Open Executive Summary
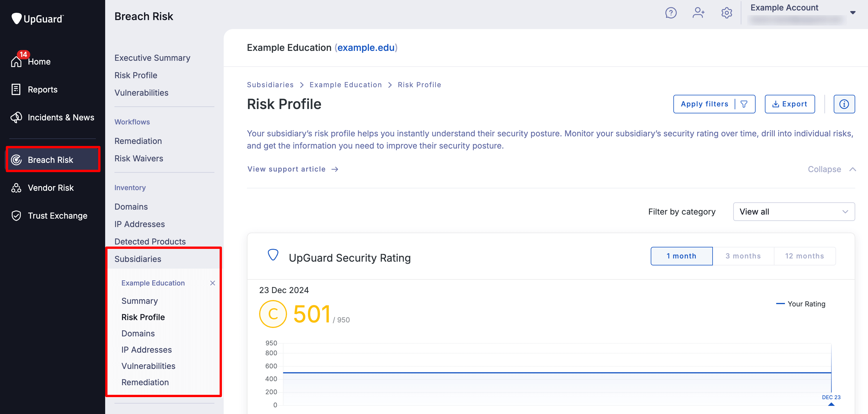Viewport: 868px width, 414px height. click(x=152, y=58)
